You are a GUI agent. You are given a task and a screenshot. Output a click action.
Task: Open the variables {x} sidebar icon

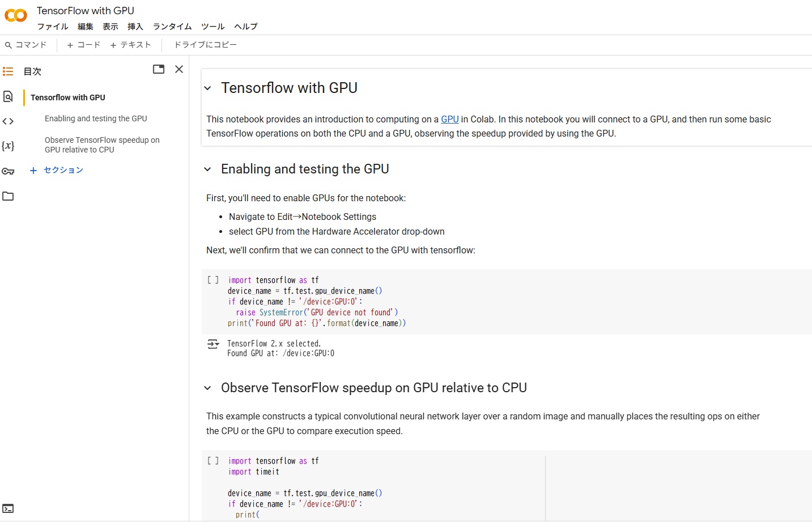(8, 146)
